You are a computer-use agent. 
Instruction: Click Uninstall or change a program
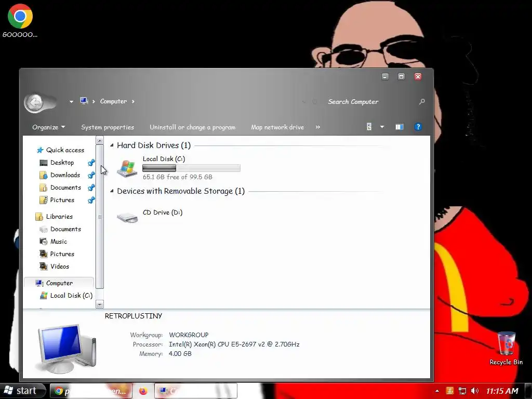192,127
